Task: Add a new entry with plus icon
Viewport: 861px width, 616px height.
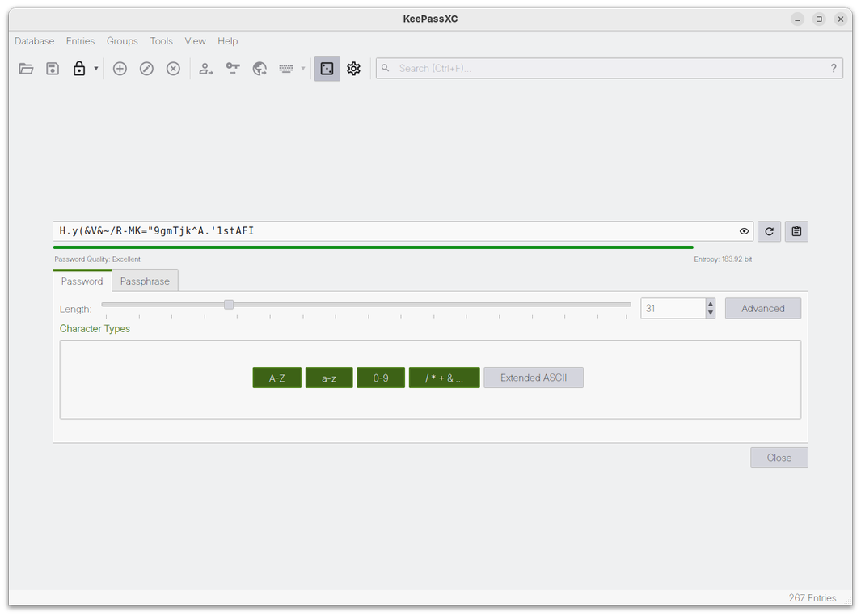Action: pyautogui.click(x=120, y=69)
